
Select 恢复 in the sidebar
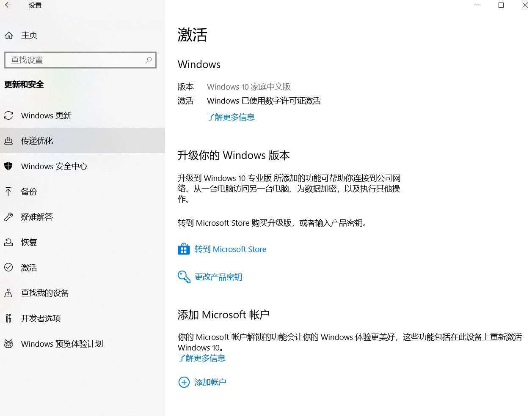83,242
